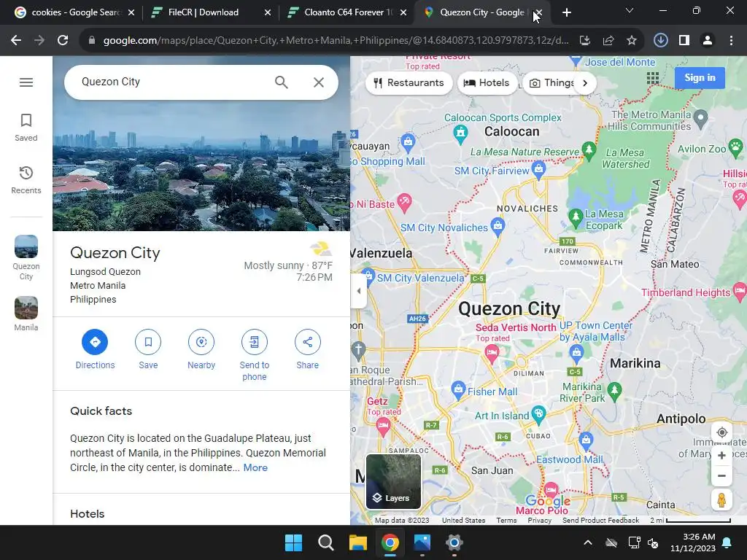Collapse the side panel arrow
This screenshot has height=560, width=747.
coord(359,291)
